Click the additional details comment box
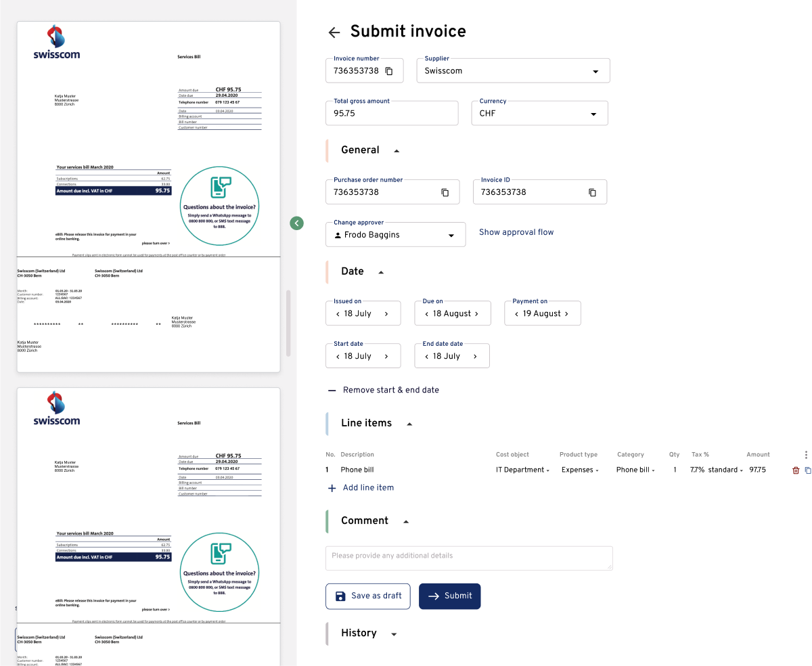This screenshot has height=666, width=812. [469, 558]
